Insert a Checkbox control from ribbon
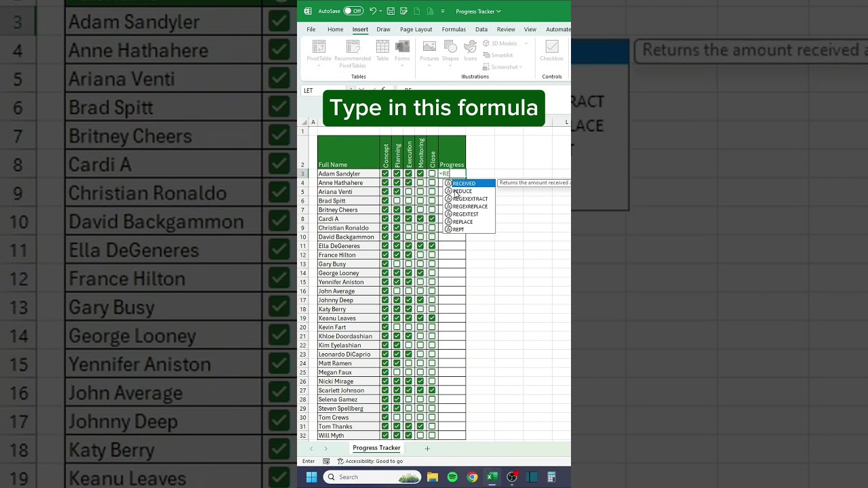The width and height of the screenshot is (868, 488). pos(552,51)
